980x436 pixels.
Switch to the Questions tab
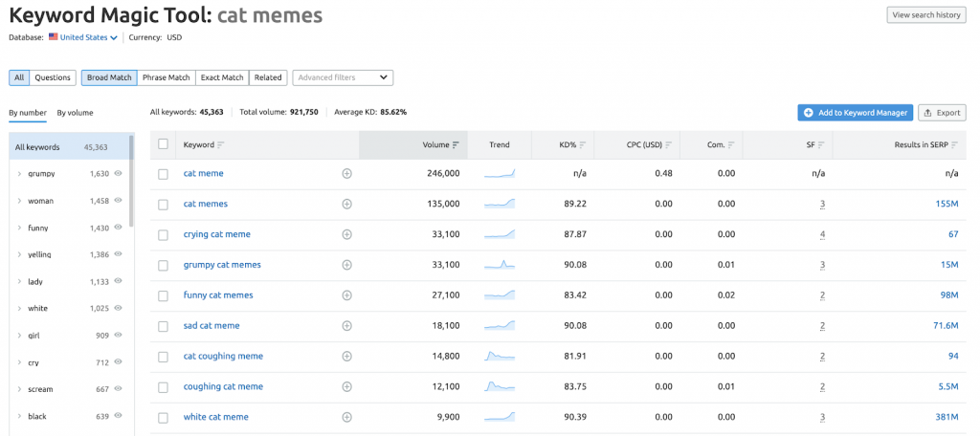(53, 77)
